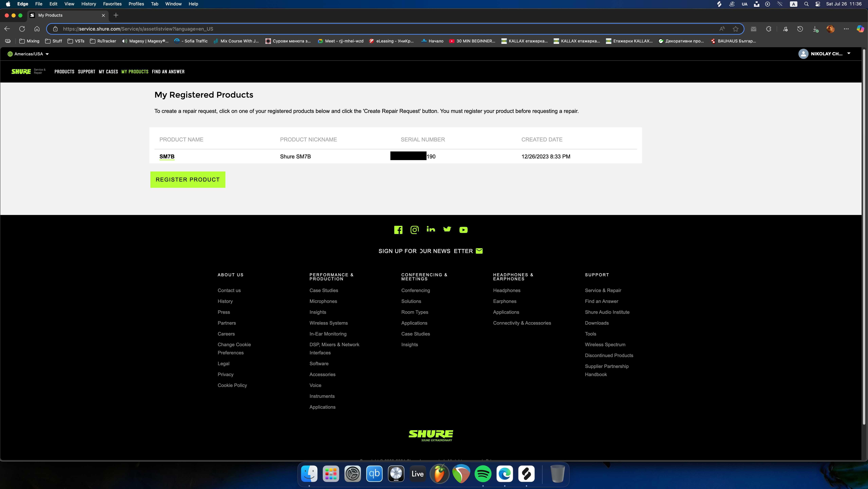Reload the page
This screenshot has width=868, height=489.
(x=22, y=29)
